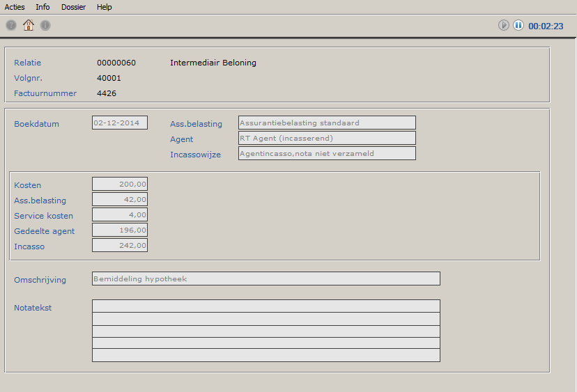Image resolution: width=577 pixels, height=392 pixels.
Task: Open the Info menu
Action: coord(43,7)
